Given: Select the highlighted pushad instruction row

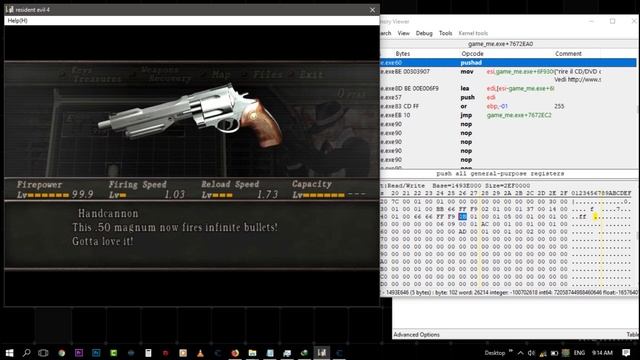Looking at the screenshot, I should (508, 62).
